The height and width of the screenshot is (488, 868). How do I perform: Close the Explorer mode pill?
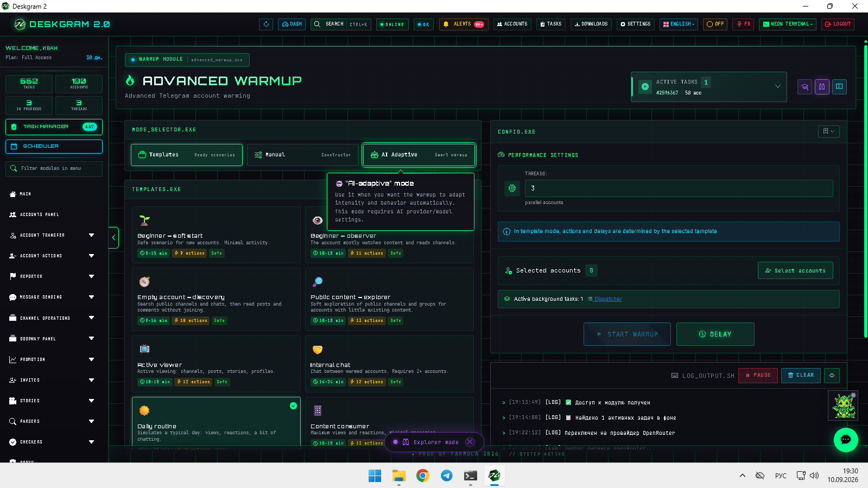tap(470, 442)
